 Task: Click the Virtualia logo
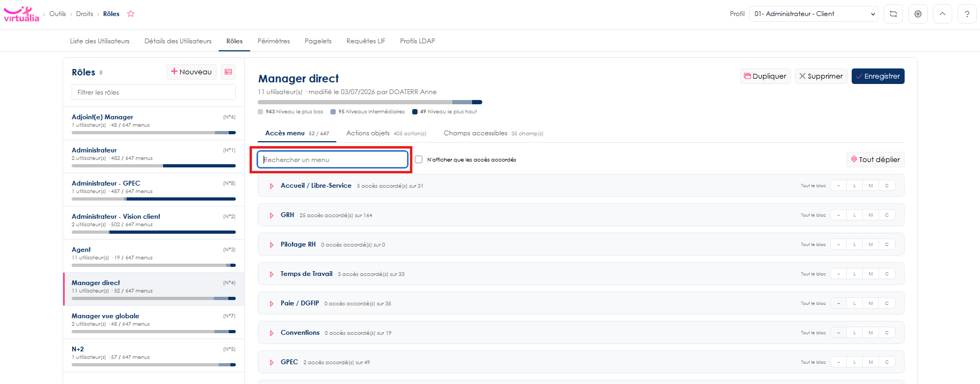21,14
